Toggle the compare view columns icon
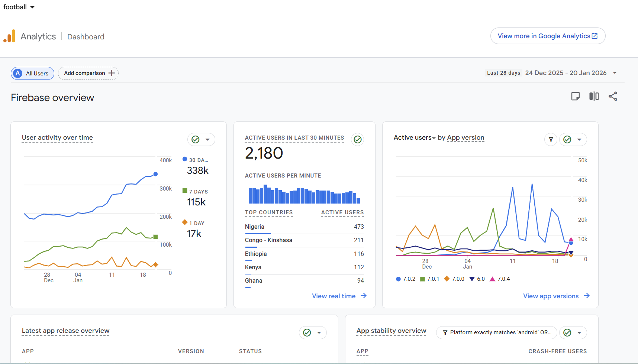 click(x=594, y=97)
